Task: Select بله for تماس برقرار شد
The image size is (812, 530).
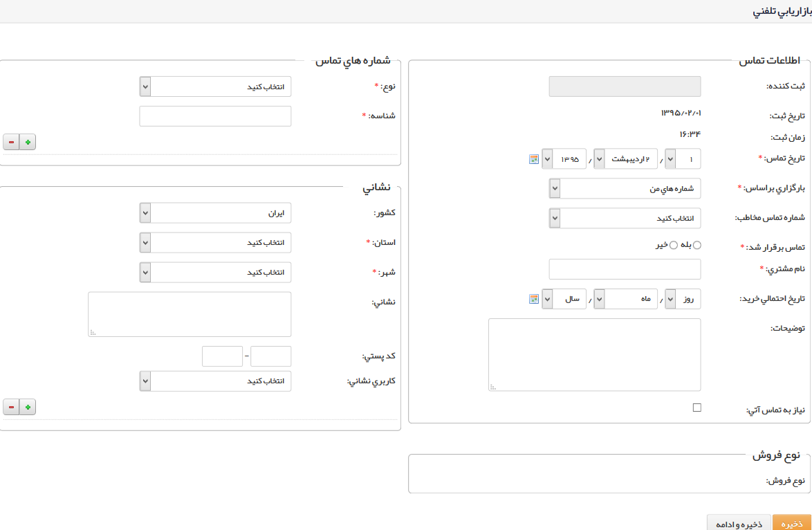Action: [697, 245]
